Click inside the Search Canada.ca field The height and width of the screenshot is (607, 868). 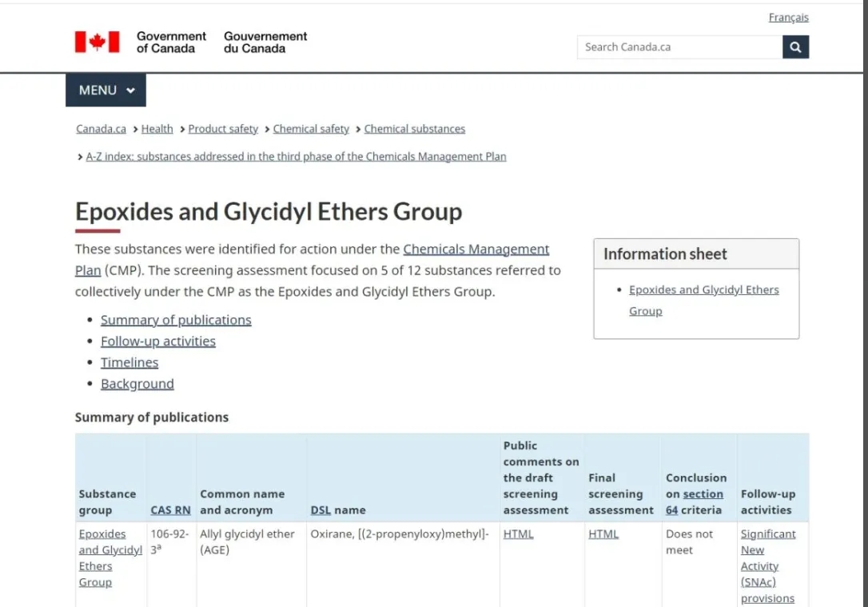point(679,47)
